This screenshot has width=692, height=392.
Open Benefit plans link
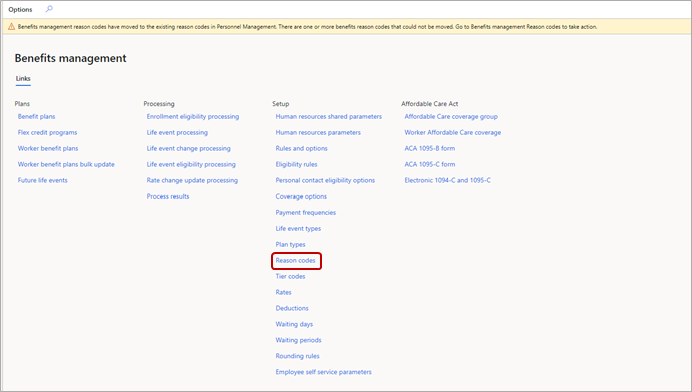coord(37,117)
